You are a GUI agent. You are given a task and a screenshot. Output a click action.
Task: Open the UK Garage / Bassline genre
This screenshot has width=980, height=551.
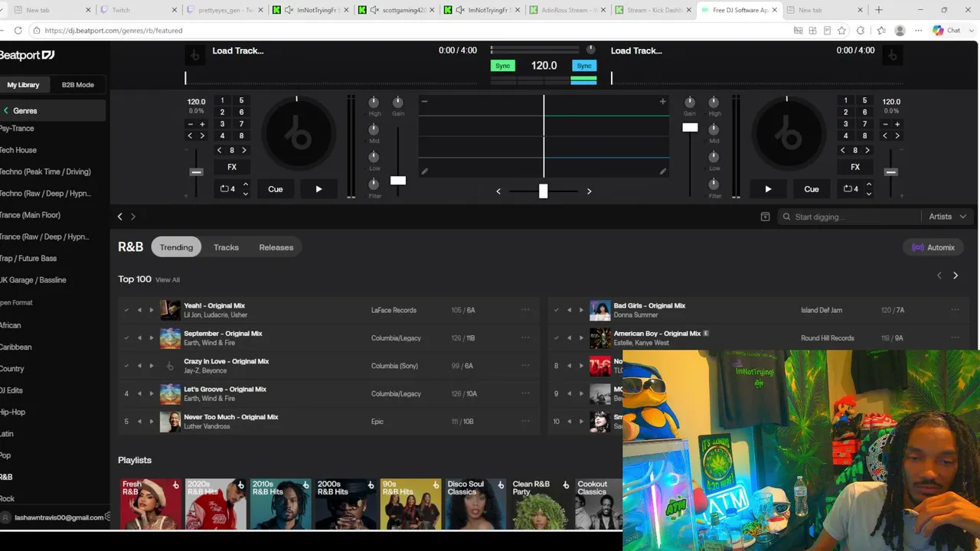coord(33,280)
